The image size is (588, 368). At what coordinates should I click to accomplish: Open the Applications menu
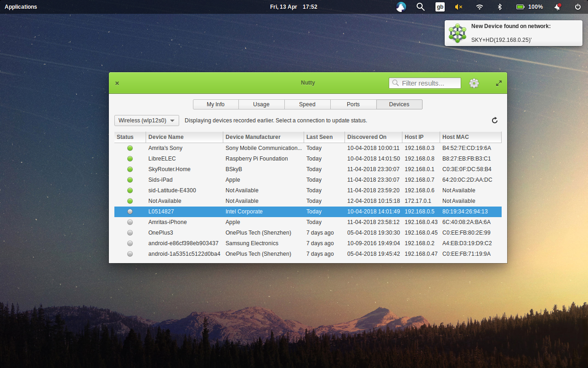(x=21, y=7)
